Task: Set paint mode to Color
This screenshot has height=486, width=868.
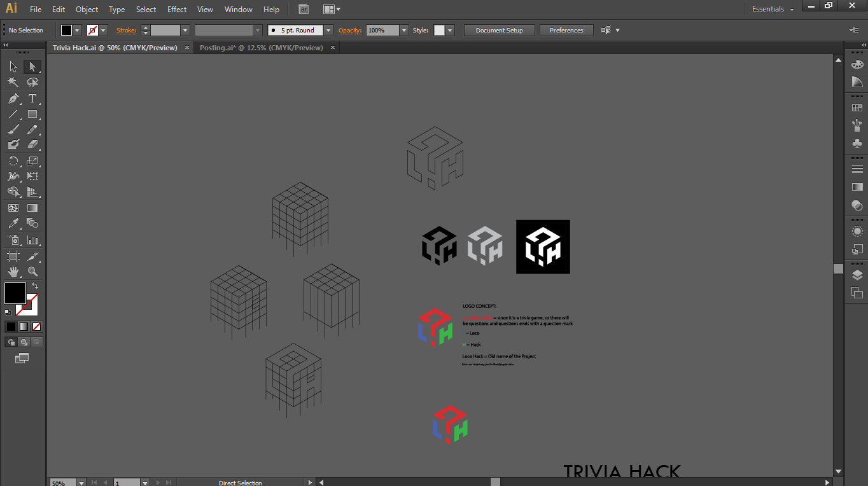Action: pyautogui.click(x=11, y=326)
